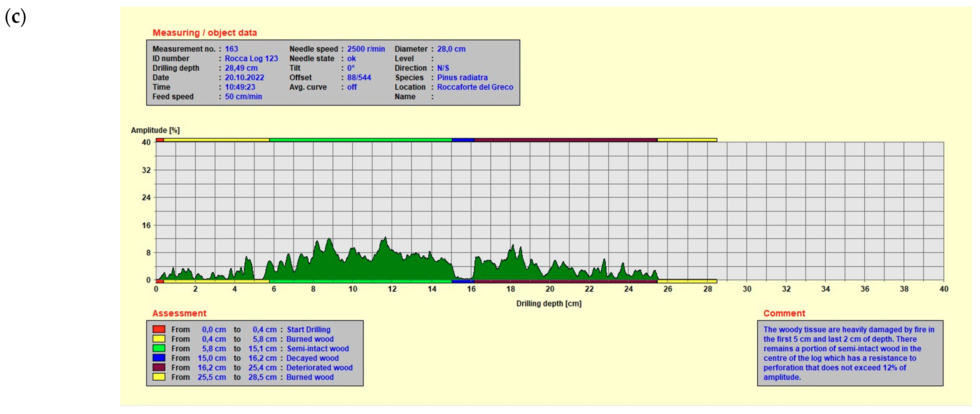
Task: Click the maroon segment on bottom color bar
Action: click(x=565, y=281)
